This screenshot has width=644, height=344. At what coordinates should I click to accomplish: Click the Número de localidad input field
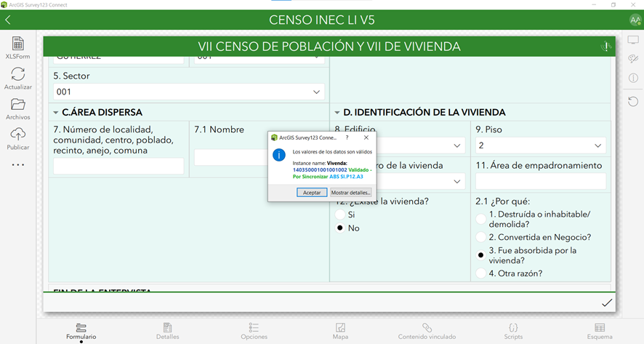118,166
